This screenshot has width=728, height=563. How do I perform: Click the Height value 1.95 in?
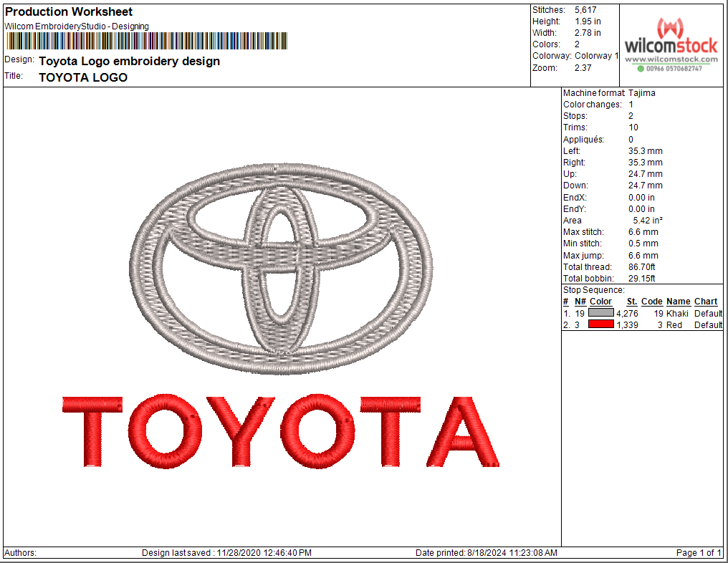coord(588,21)
